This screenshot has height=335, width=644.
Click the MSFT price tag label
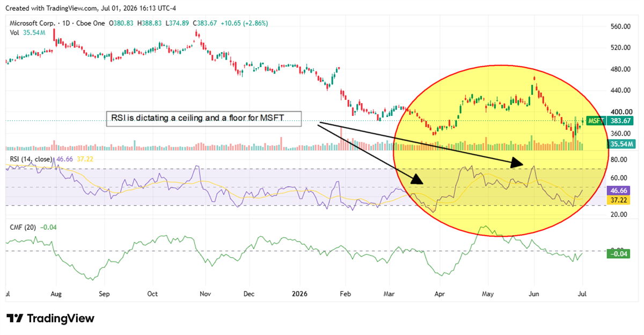[x=597, y=121]
